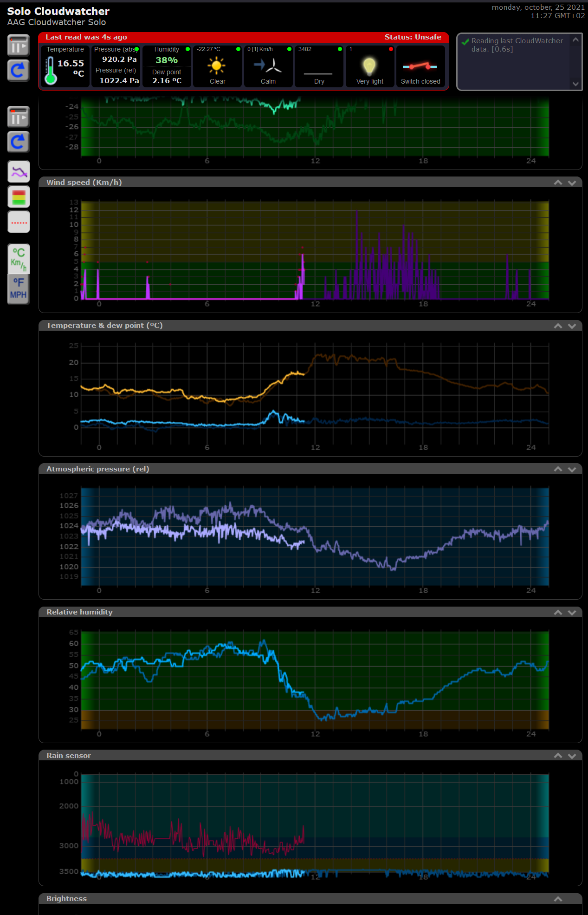This screenshot has width=588, height=915.
Task: Click the date and time display
Action: pyautogui.click(x=538, y=12)
